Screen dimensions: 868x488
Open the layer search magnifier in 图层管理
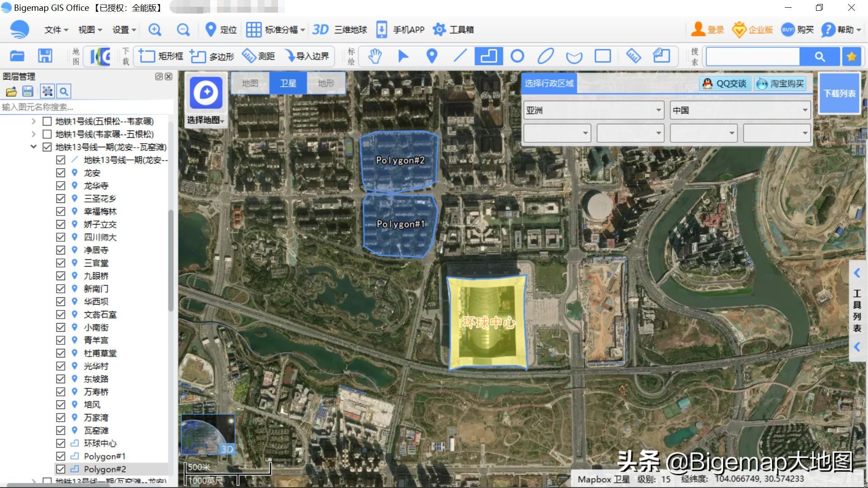coord(64,91)
